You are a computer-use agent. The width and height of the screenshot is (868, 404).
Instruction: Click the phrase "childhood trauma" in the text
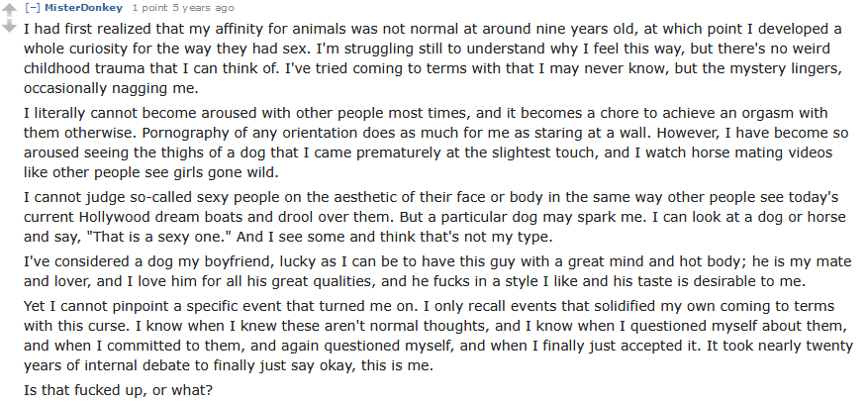pyautogui.click(x=85, y=67)
